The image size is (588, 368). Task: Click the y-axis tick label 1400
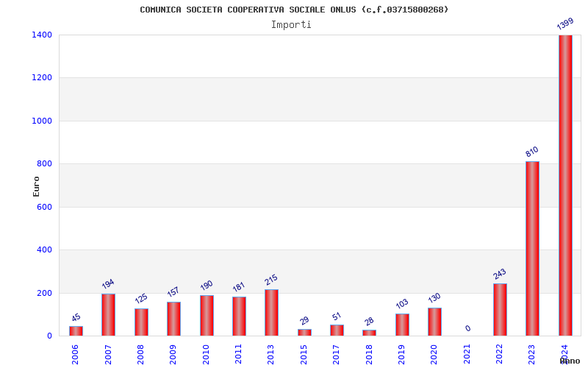coord(42,35)
